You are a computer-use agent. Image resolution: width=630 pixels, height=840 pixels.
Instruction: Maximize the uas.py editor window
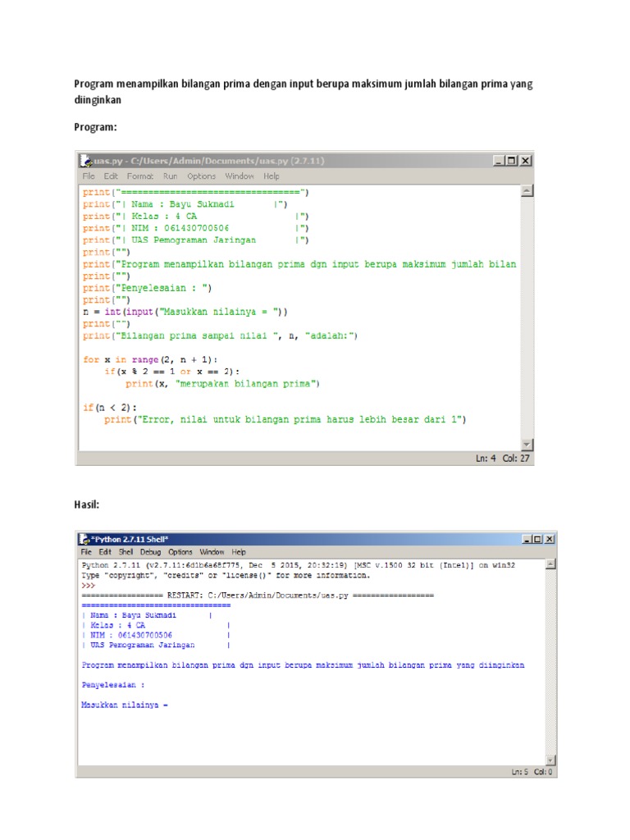coord(513,162)
